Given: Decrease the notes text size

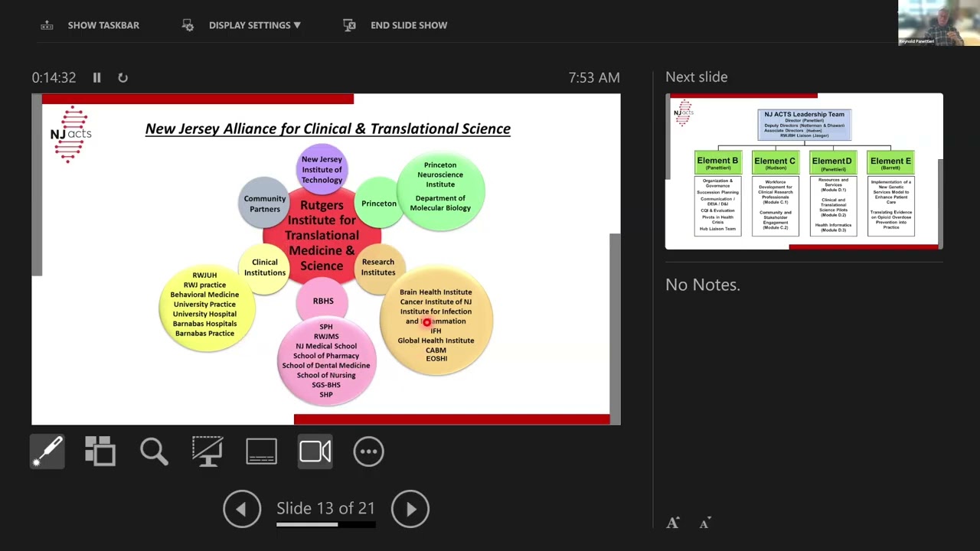Looking at the screenshot, I should coord(705,523).
